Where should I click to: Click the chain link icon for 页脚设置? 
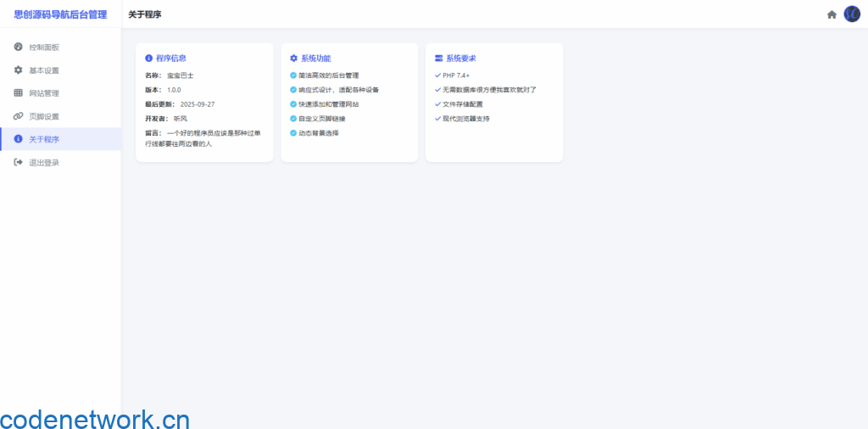(x=19, y=116)
